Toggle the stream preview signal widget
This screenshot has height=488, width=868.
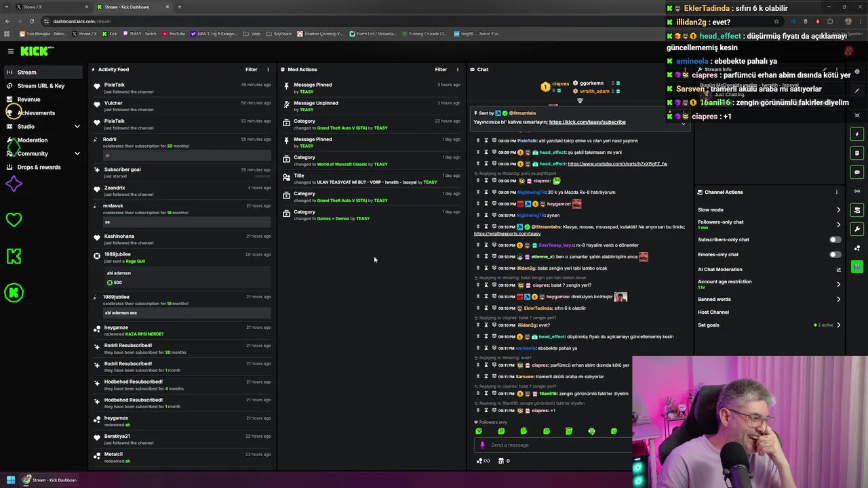(857, 191)
